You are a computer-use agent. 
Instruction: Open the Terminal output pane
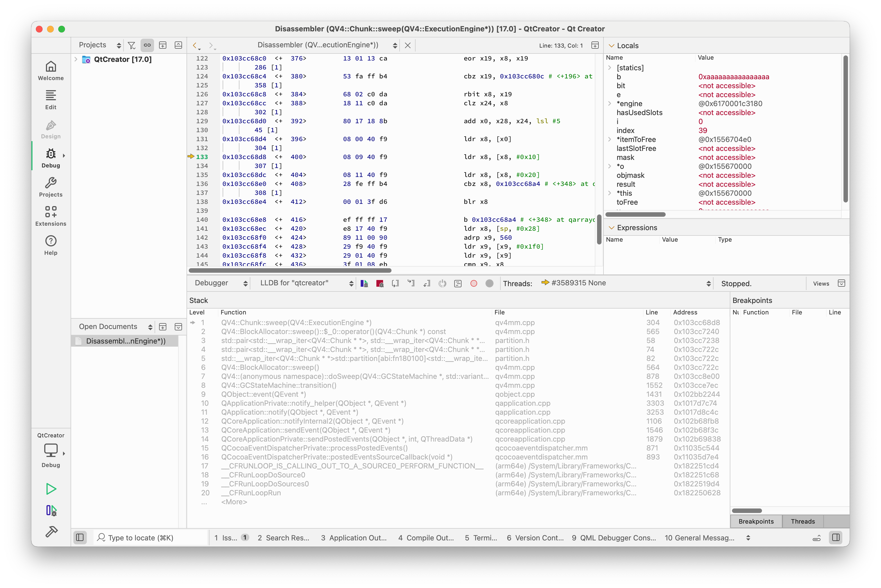[481, 538]
